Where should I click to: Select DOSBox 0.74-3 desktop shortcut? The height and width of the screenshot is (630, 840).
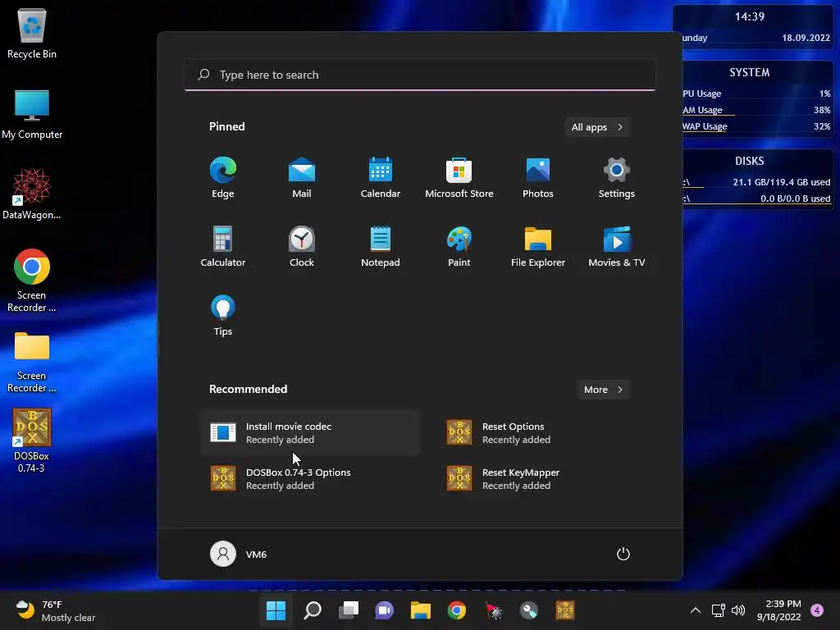[x=32, y=441]
